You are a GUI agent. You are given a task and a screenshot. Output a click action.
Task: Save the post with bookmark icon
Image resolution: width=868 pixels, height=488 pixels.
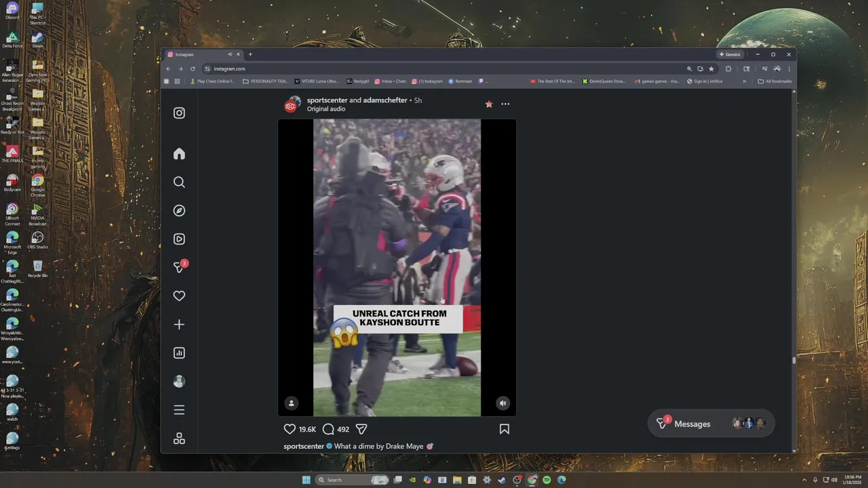(x=505, y=429)
